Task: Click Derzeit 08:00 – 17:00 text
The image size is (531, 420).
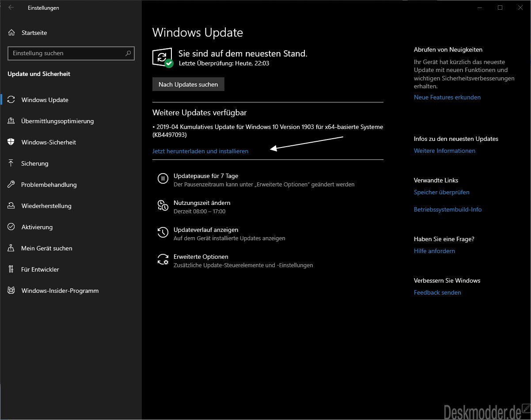Action: [x=199, y=211]
